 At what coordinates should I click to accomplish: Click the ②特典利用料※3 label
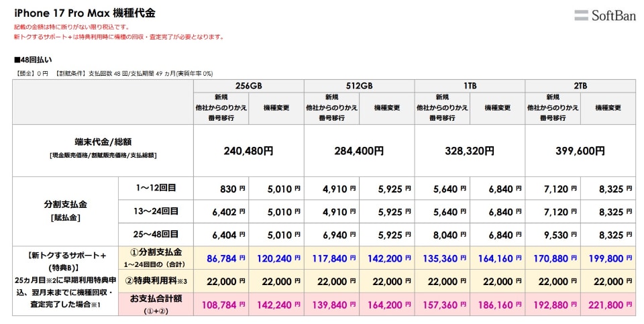[156, 281]
